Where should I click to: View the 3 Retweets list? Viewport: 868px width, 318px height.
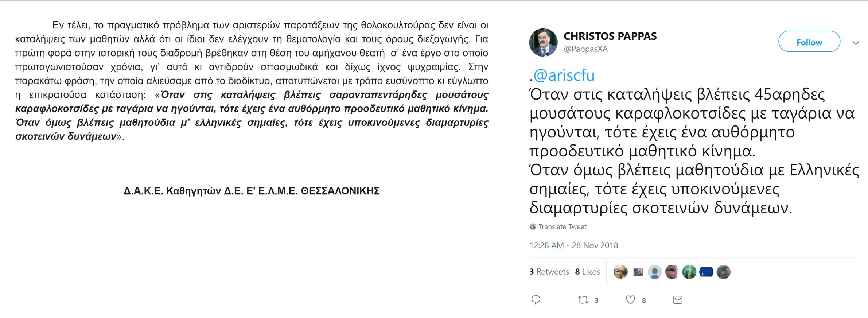coord(549,272)
